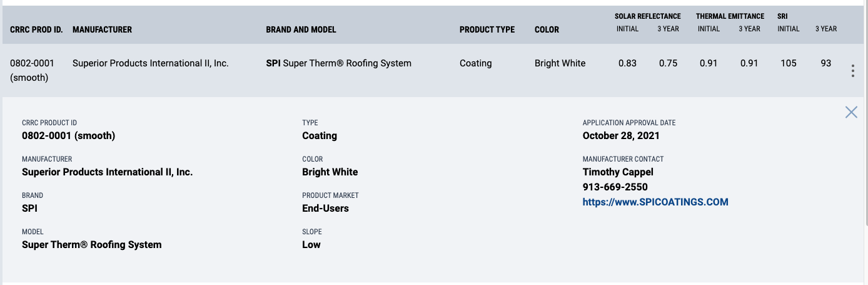Sort by Solar Reflectance 3 Year column
Screen dimensions: 868x285
click(x=668, y=29)
